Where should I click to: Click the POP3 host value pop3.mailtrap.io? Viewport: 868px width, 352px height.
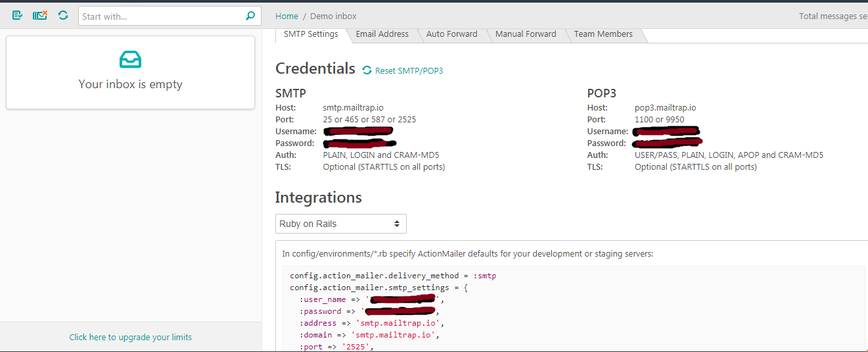(x=665, y=108)
